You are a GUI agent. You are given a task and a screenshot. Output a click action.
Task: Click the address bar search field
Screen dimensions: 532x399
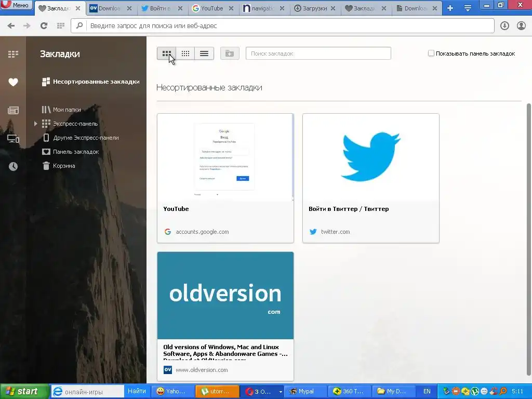[282, 26]
